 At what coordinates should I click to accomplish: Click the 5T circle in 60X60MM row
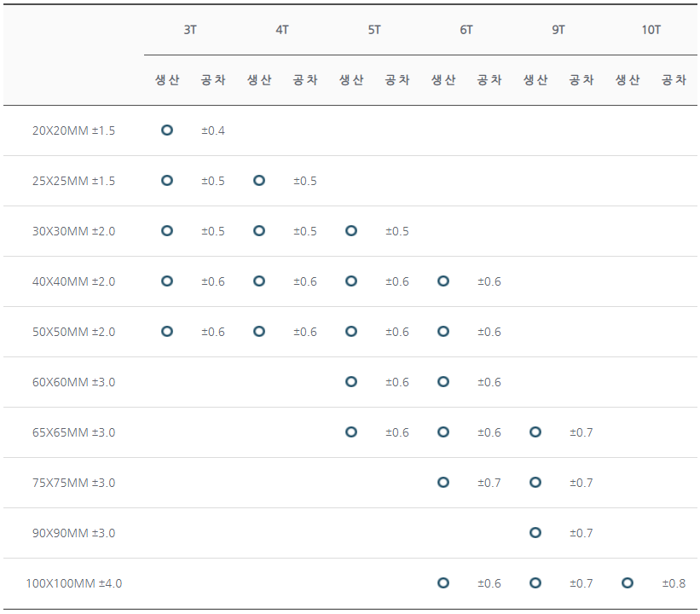[x=351, y=382]
